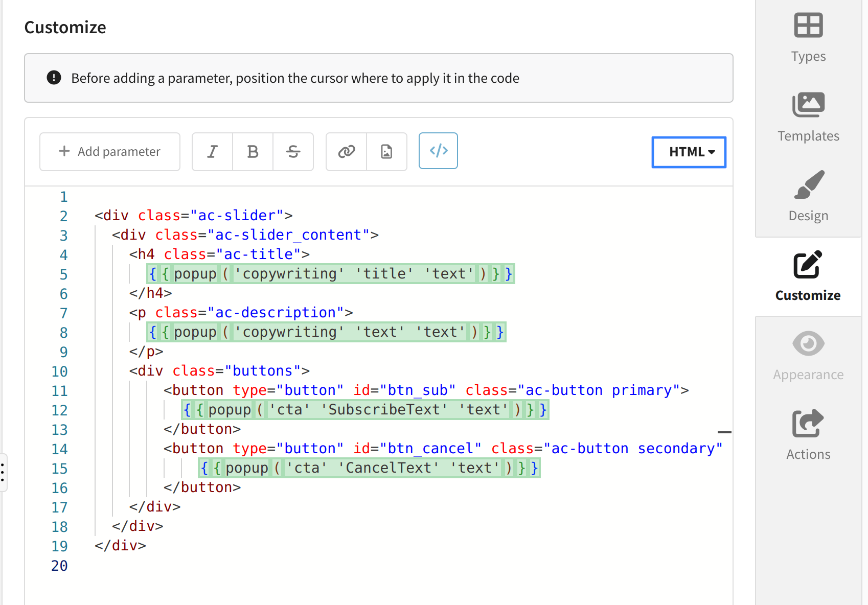Click the info icon in the notice banner
Screen dimensions: 868x605
pyautogui.click(x=54, y=78)
